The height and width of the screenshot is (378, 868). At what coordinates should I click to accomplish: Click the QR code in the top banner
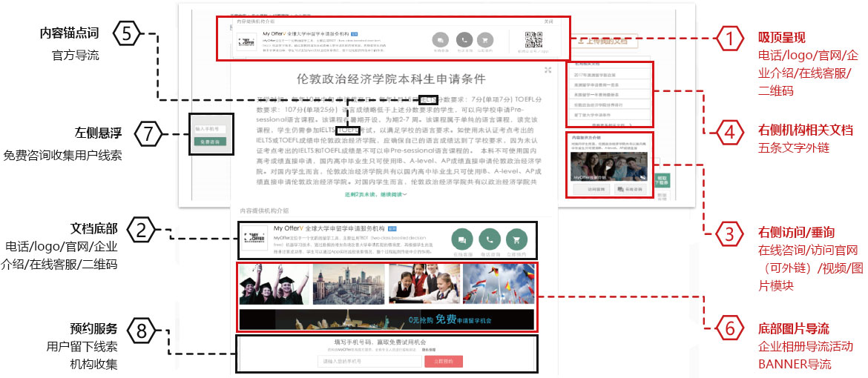(533, 40)
